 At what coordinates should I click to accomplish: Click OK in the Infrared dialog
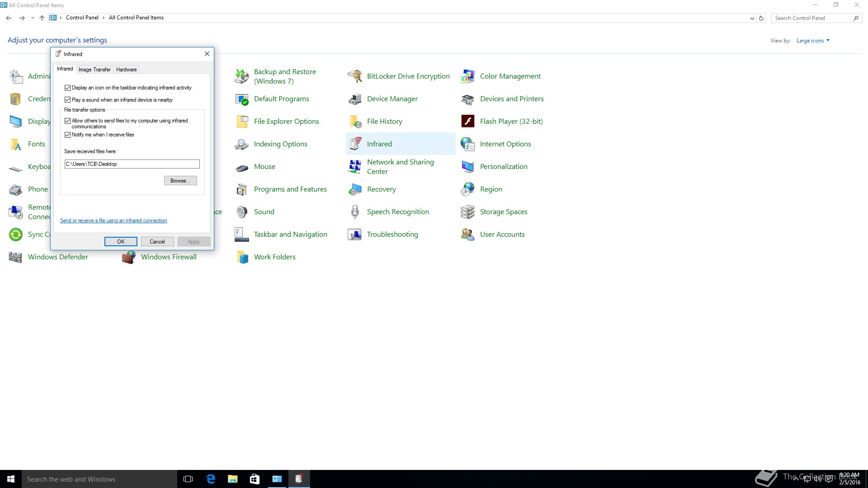click(121, 242)
